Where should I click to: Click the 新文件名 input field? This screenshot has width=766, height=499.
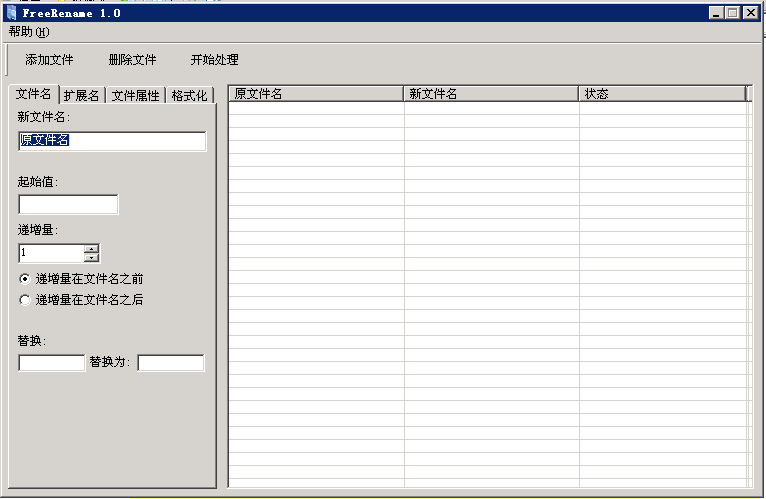click(x=112, y=141)
